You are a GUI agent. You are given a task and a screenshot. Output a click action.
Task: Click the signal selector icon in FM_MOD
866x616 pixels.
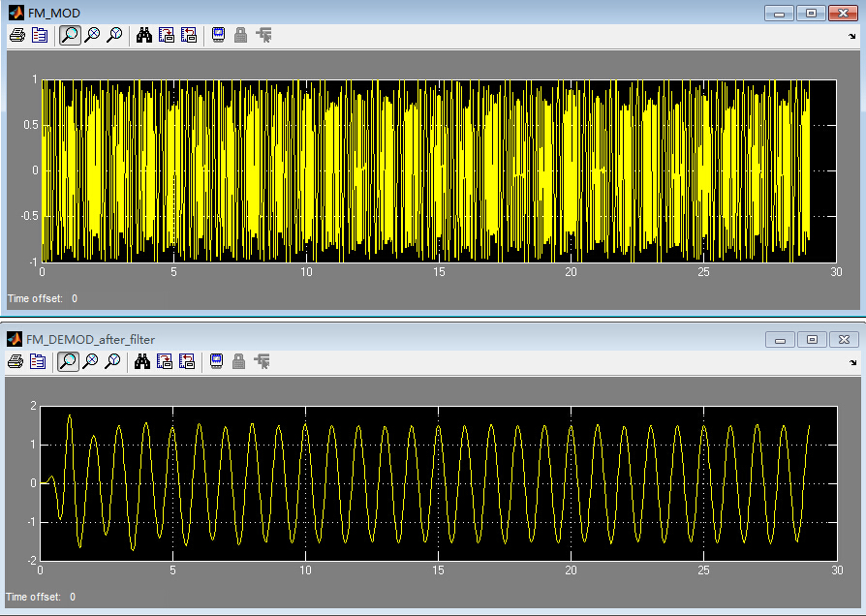[x=263, y=36]
